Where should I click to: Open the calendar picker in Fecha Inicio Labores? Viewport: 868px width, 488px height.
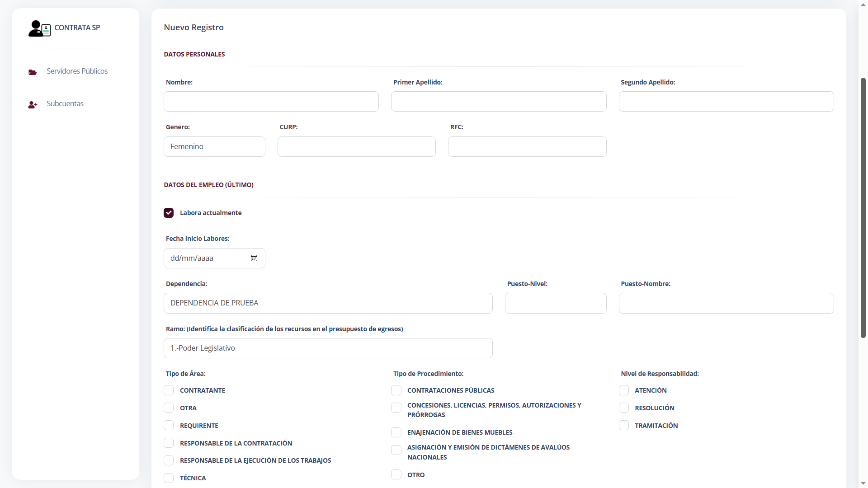coord(254,258)
